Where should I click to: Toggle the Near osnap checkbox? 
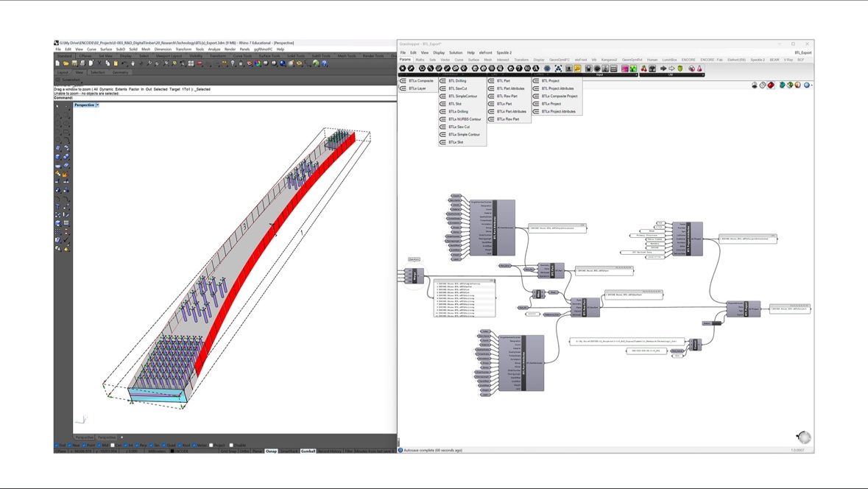(69, 445)
